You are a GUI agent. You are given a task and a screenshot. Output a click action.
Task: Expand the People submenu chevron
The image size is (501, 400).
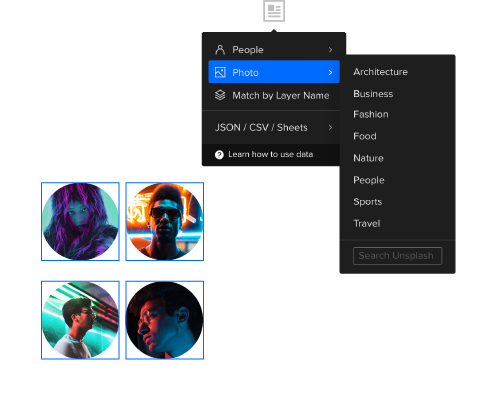pos(330,50)
